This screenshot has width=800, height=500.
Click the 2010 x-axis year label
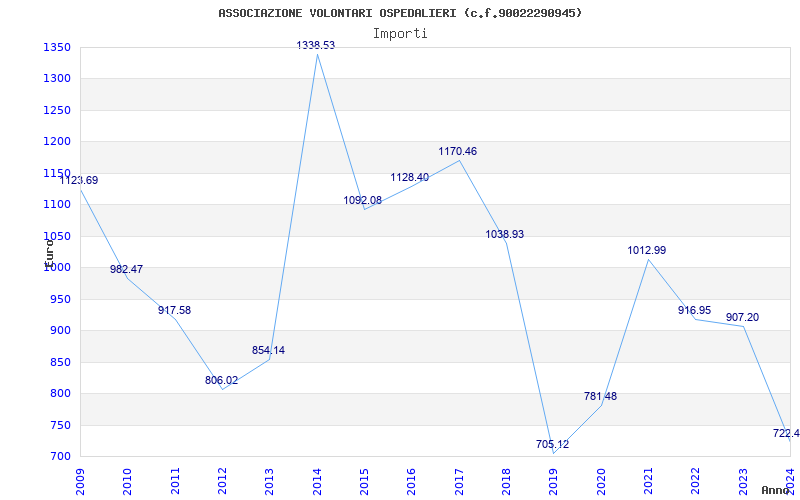[x=127, y=482]
